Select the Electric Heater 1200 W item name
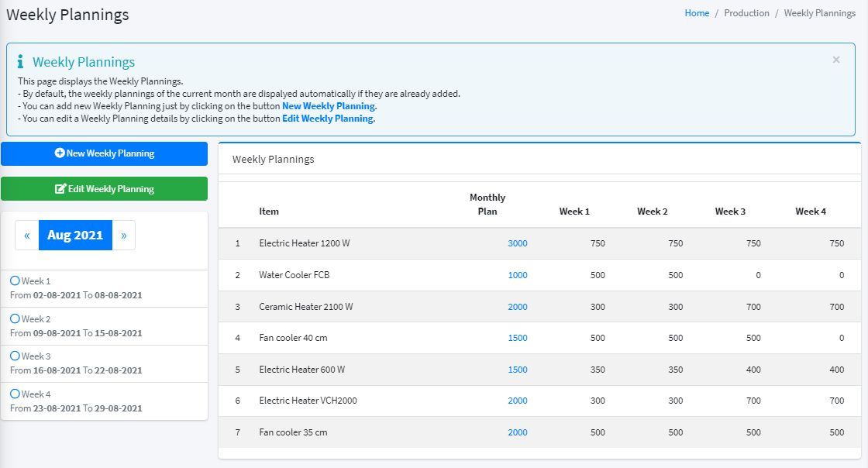868x468 pixels. click(x=305, y=243)
